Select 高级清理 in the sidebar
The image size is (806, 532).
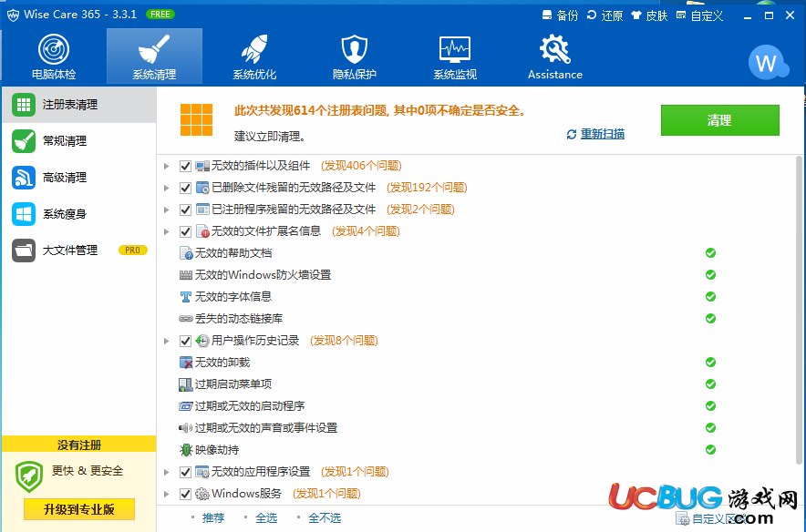click(79, 178)
